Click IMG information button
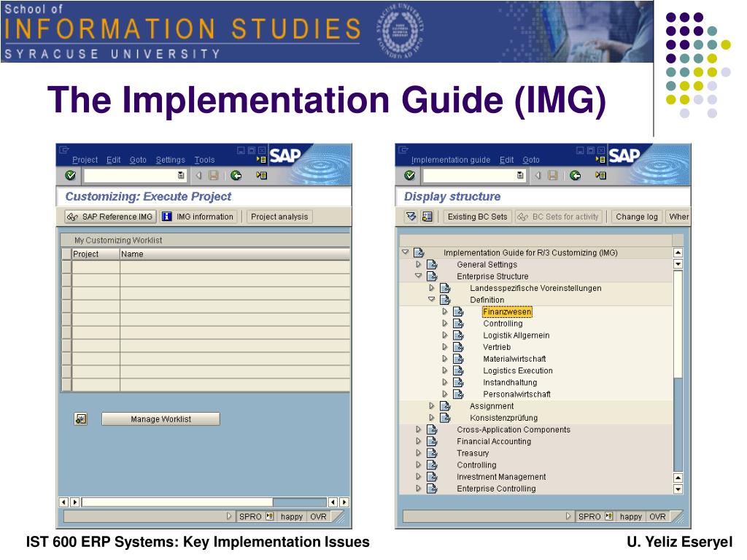The width and height of the screenshot is (747, 560). (198, 217)
